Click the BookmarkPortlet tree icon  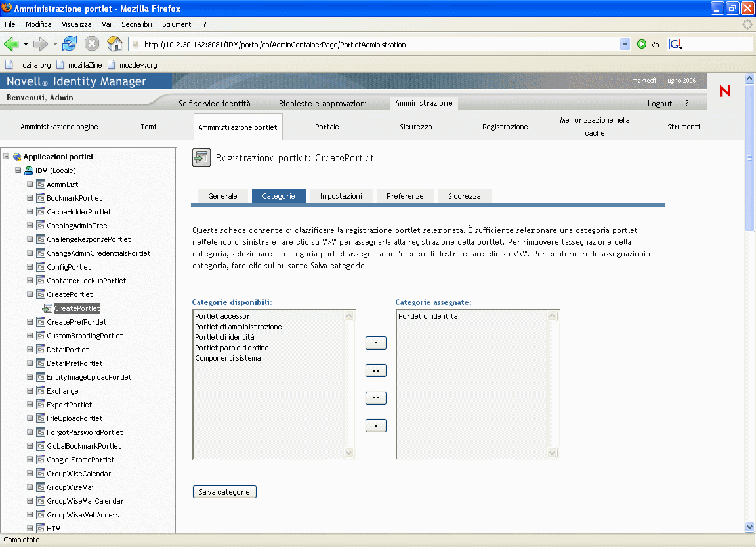pos(41,198)
